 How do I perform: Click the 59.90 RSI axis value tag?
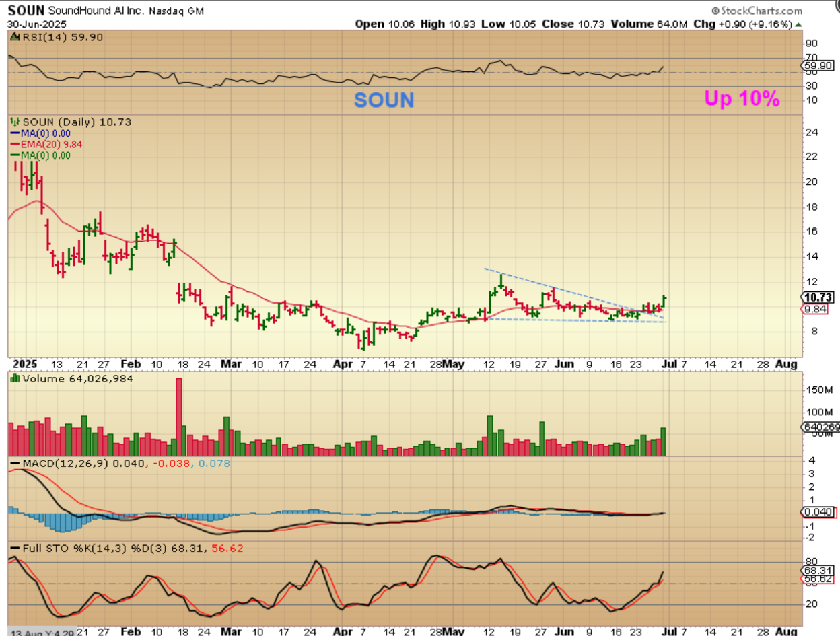pos(818,66)
